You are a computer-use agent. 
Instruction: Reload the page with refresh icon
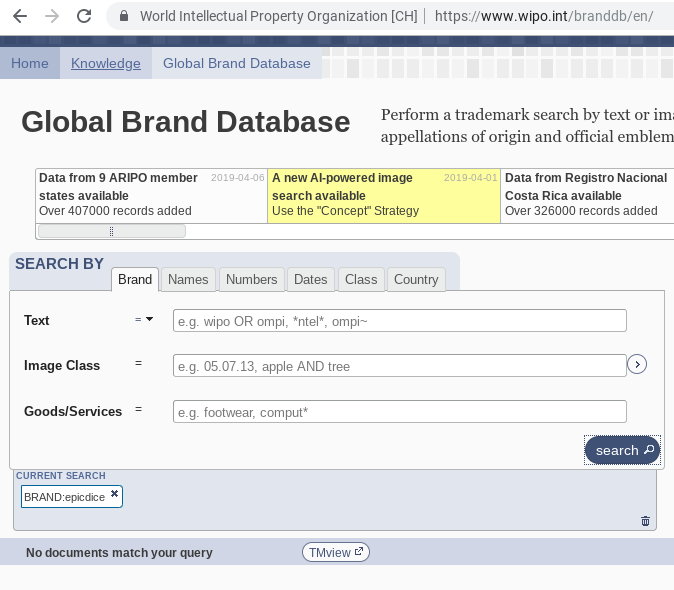coord(84,16)
